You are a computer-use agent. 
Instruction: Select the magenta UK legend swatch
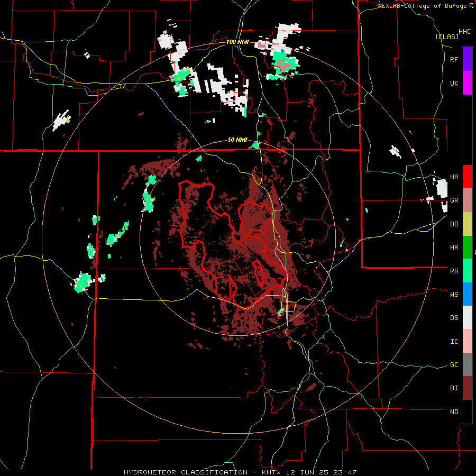click(467, 83)
